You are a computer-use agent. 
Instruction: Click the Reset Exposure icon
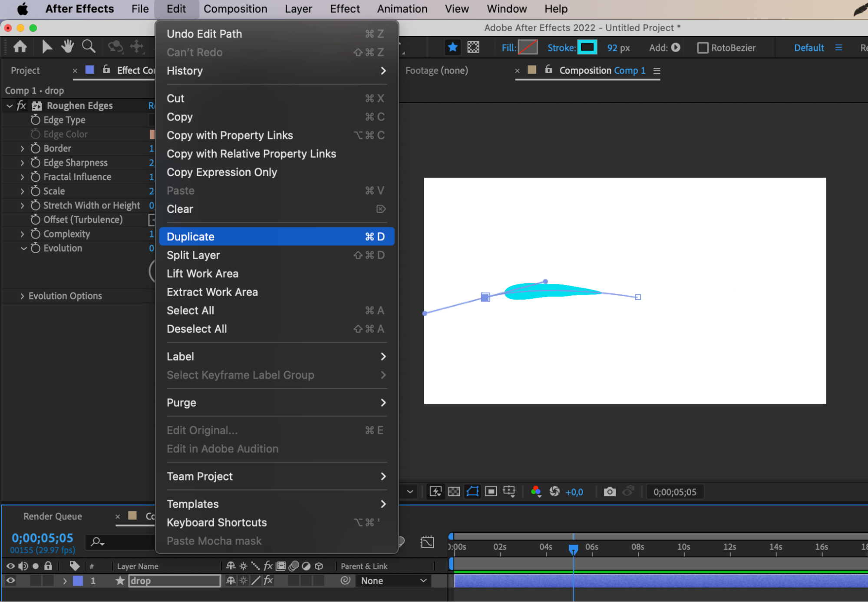point(554,492)
